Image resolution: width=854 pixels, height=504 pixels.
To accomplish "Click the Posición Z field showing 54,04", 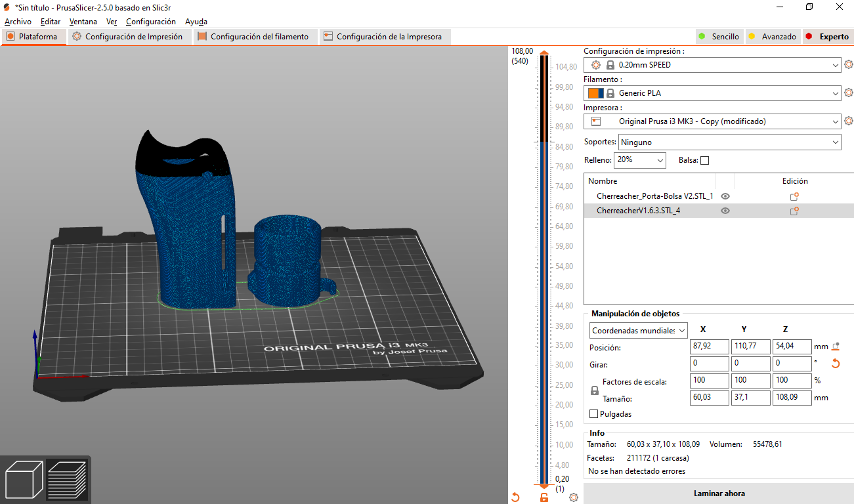I will [792, 346].
